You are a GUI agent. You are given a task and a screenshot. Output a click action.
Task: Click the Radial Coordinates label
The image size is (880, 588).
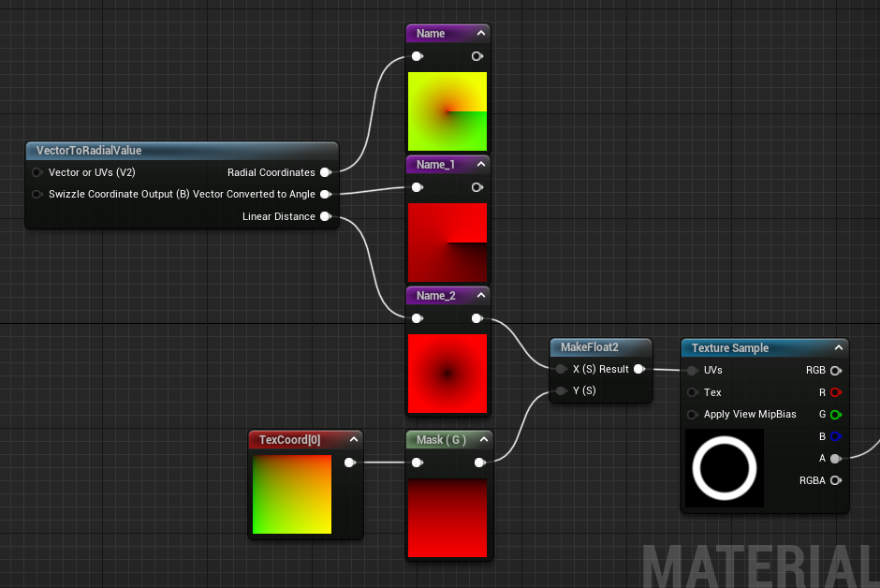(x=271, y=172)
